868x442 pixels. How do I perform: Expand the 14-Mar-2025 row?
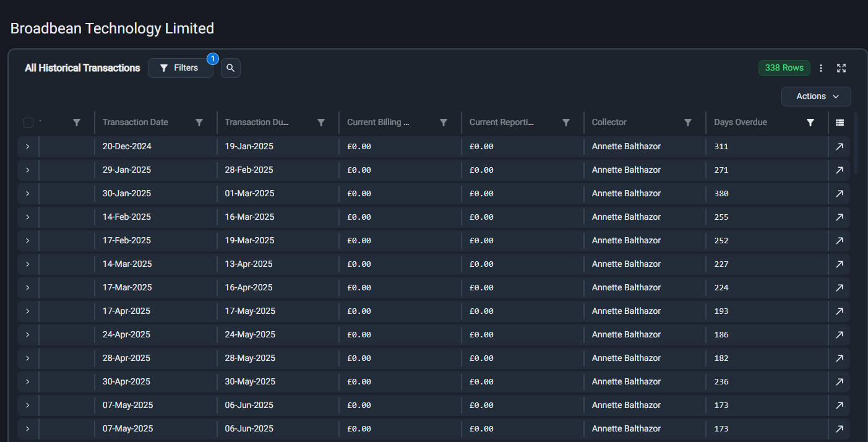click(27, 264)
